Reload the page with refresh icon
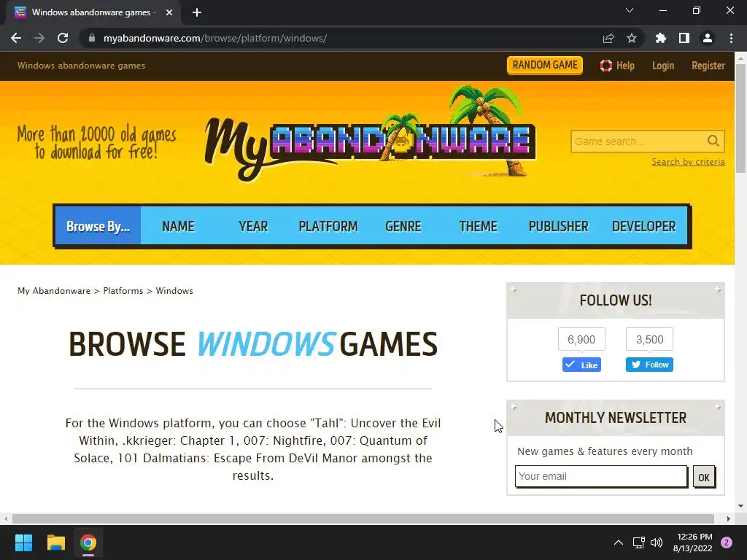Screen dimensions: 747x560 coord(63,38)
